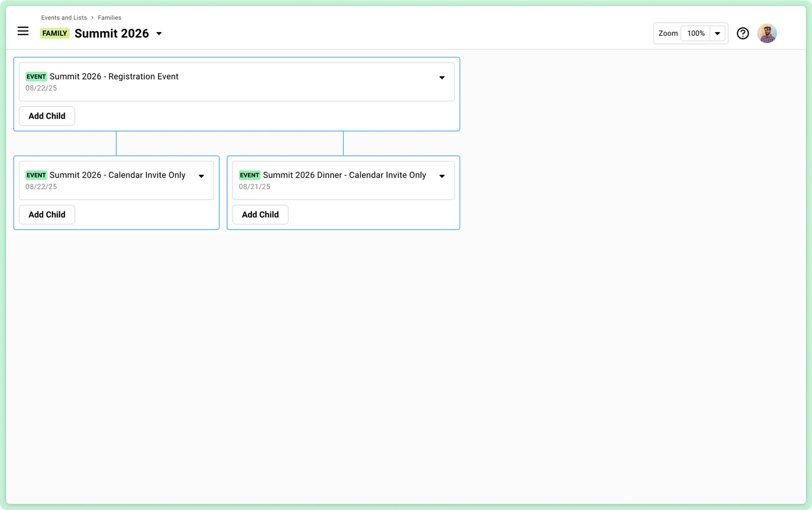Click EVENT badge on Registration Event card
812x510 pixels.
pyautogui.click(x=36, y=76)
